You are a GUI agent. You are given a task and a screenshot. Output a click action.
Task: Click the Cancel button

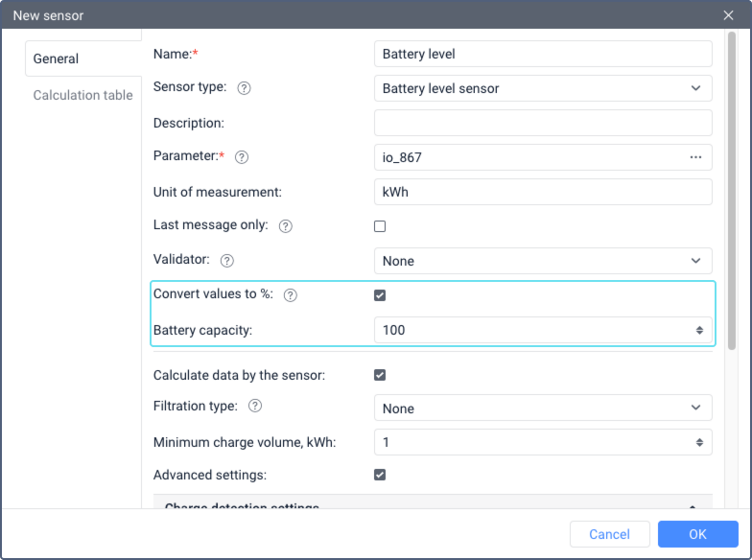click(x=609, y=534)
